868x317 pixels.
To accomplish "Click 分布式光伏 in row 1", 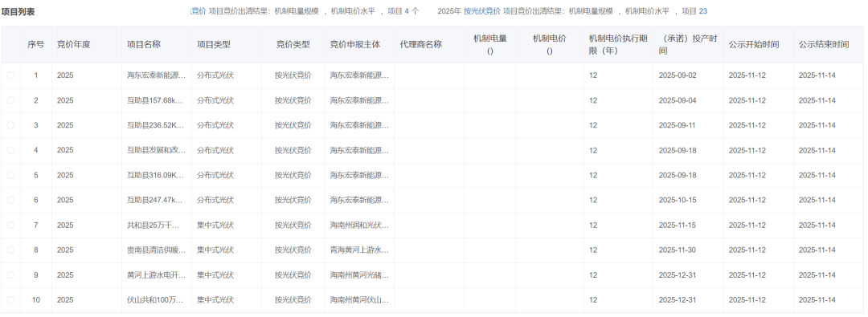I will 215,75.
